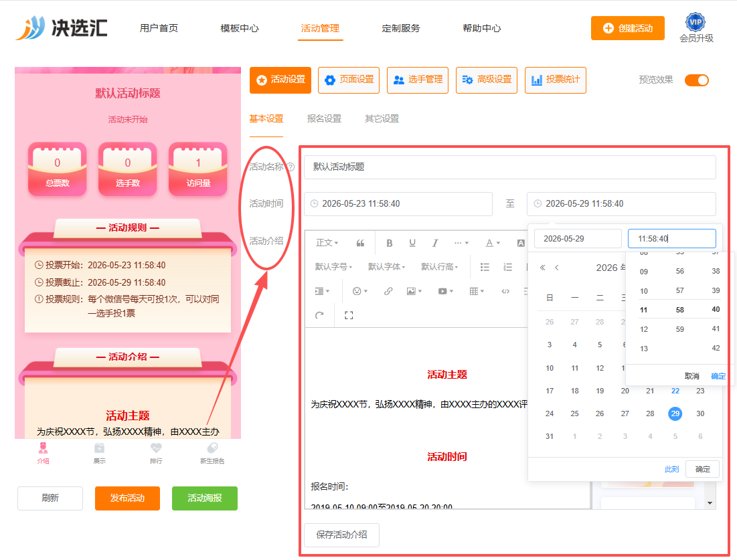This screenshot has width=737, height=560.
Task: Toggle the 预览效果 switch
Action: click(x=697, y=80)
